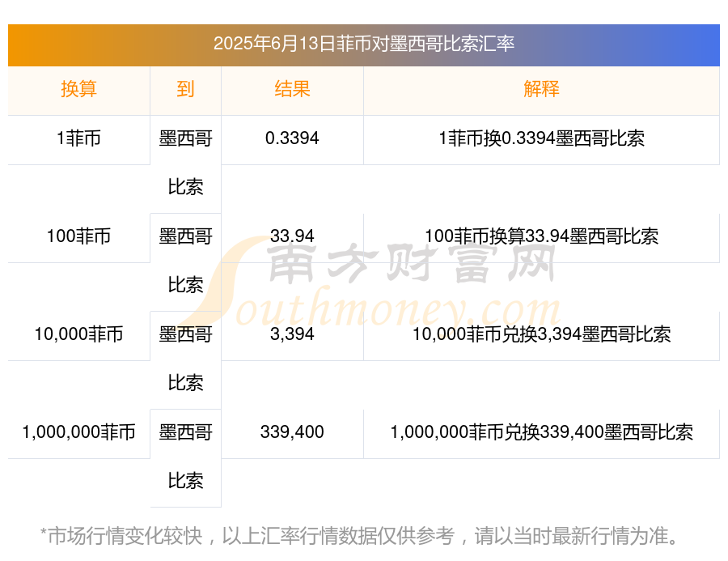Viewport: 728px width, 561px height.
Task: Click the 100菲币 cell
Action: click(79, 236)
